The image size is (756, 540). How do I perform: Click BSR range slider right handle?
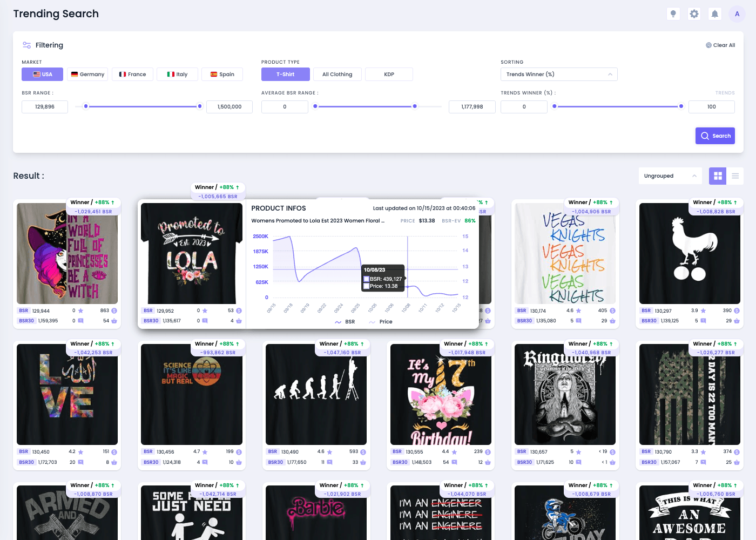(200, 106)
